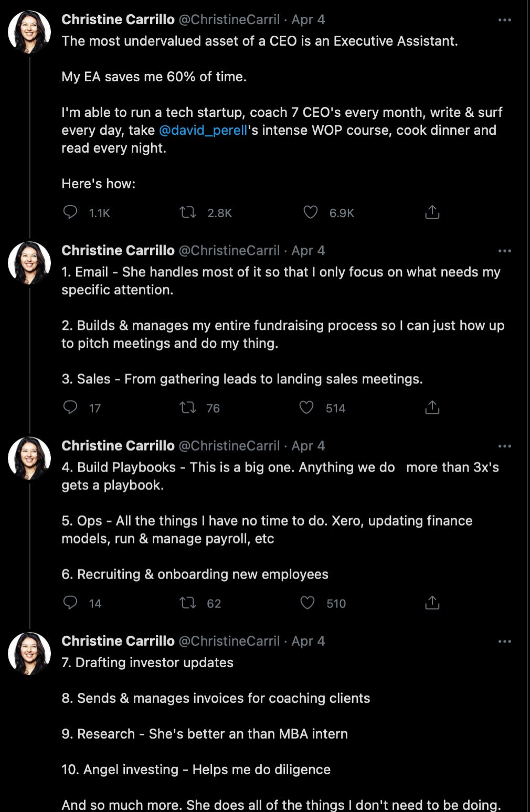Click the @david_perell mention link
The height and width of the screenshot is (812, 530).
[203, 130]
